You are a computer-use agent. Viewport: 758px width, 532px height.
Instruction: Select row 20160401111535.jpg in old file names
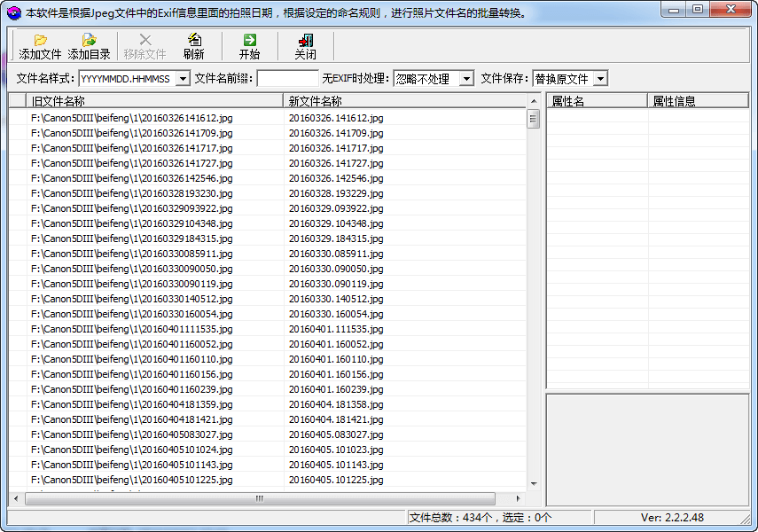click(x=131, y=329)
